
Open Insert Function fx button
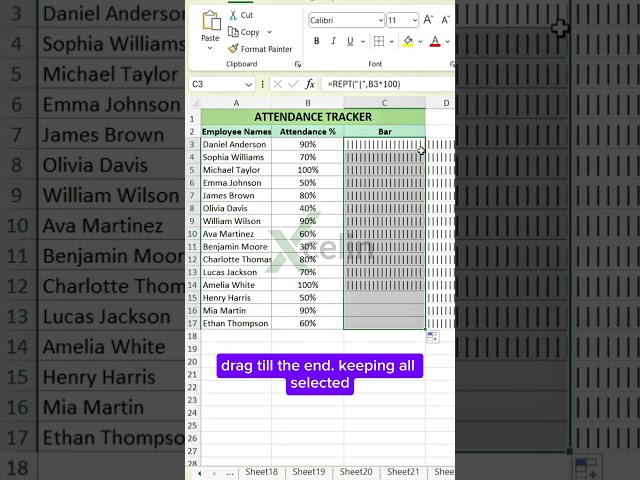310,84
